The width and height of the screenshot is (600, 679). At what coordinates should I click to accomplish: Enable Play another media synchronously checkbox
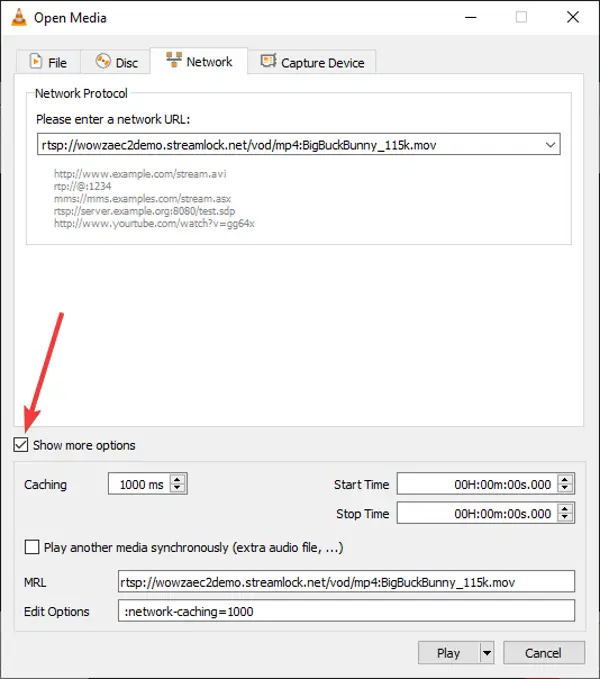pyautogui.click(x=32, y=547)
